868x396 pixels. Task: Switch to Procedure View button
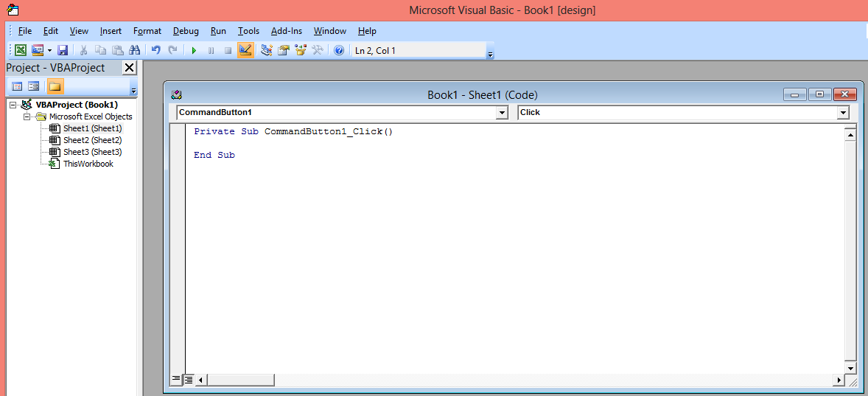176,379
